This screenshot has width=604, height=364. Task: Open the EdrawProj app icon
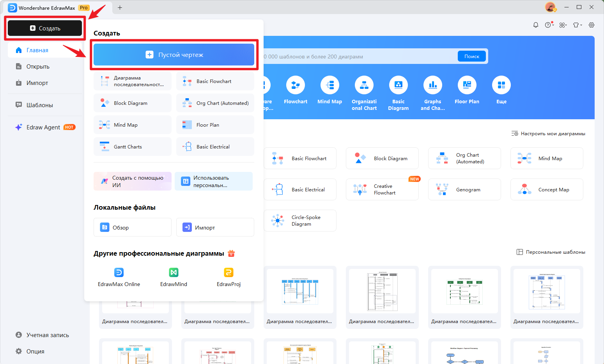pyautogui.click(x=228, y=272)
